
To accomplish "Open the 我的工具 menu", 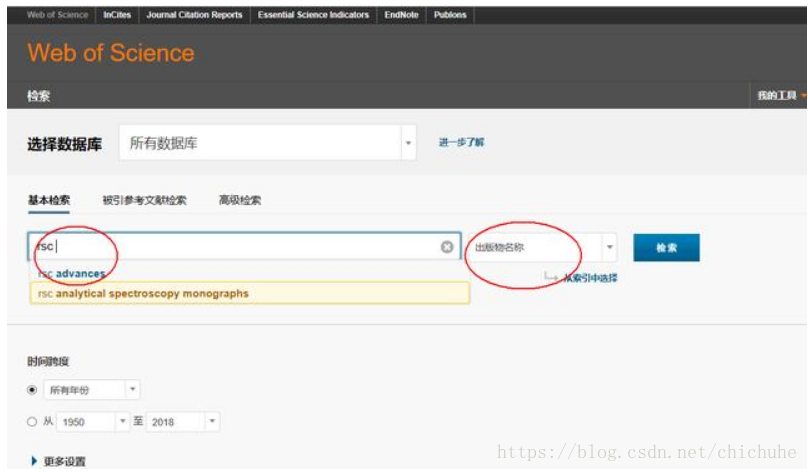I will [780, 95].
